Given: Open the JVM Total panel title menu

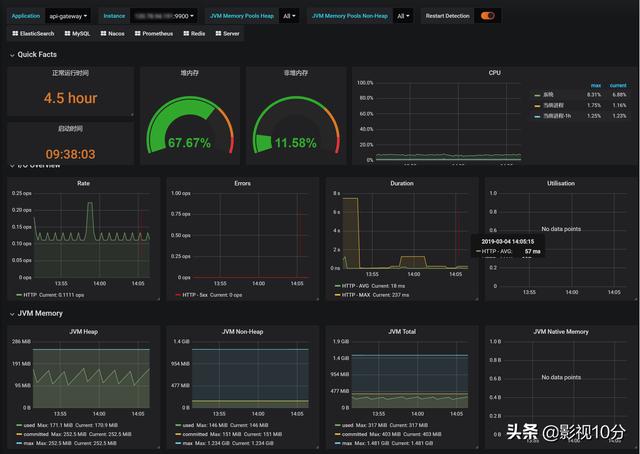Looking at the screenshot, I should [x=402, y=332].
